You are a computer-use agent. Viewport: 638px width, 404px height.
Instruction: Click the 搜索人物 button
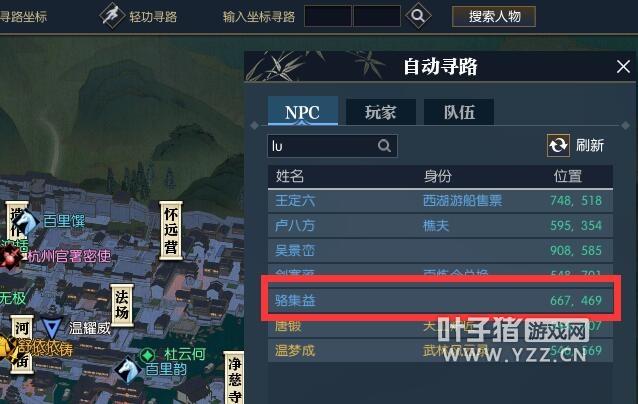[494, 17]
